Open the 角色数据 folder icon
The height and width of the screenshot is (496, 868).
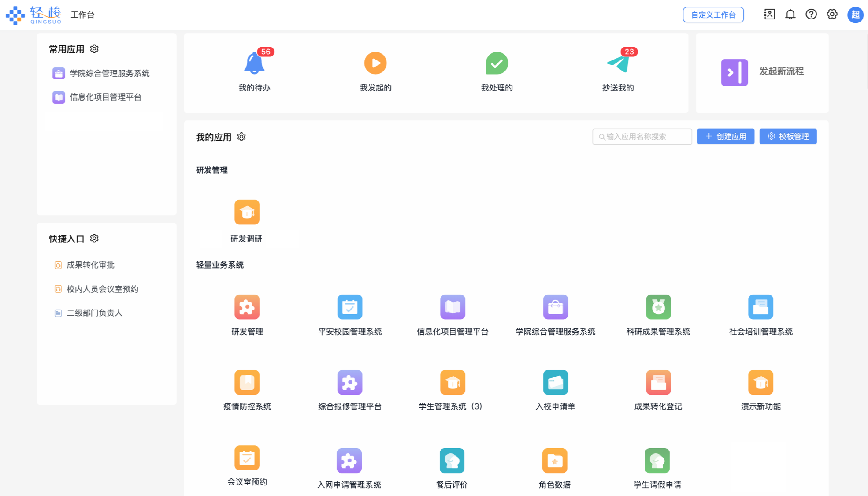(x=554, y=460)
